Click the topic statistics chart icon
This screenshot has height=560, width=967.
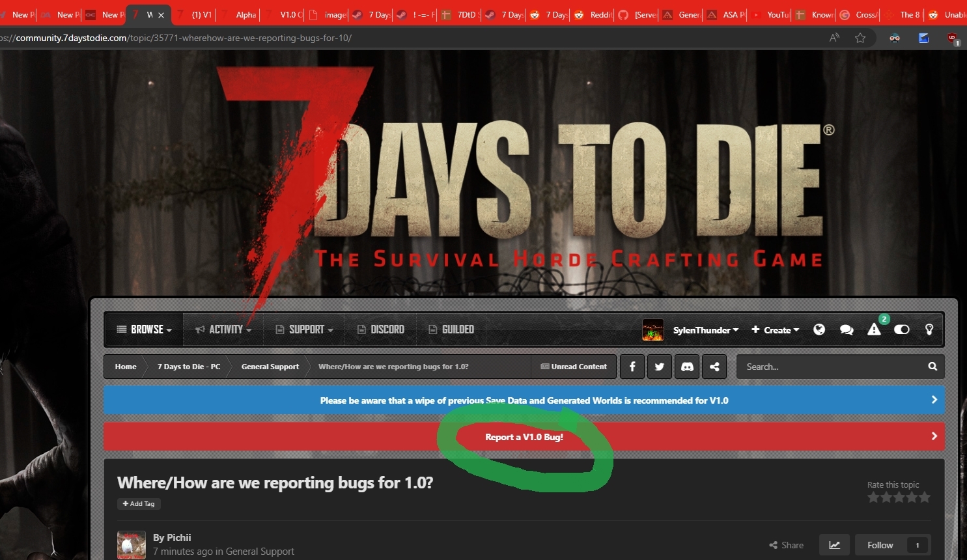tap(834, 545)
